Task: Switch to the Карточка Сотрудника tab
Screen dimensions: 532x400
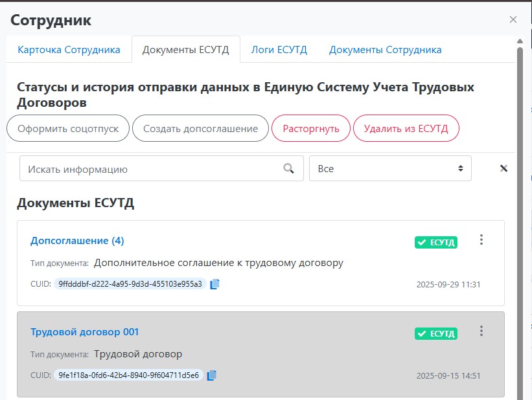Action: (69, 50)
